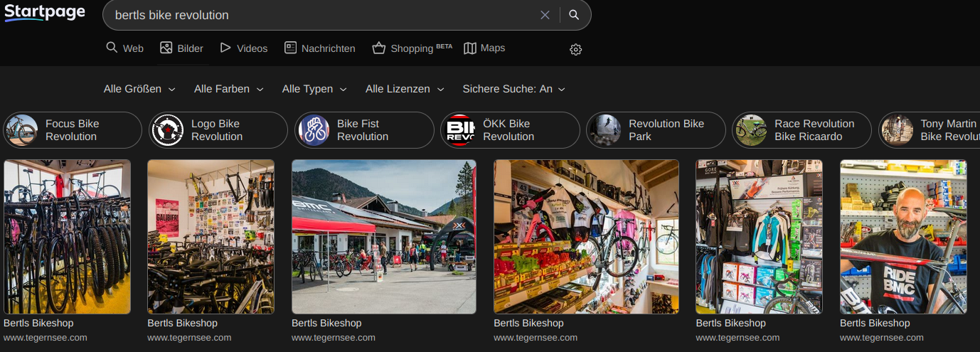Open the image of black bikes in a row
The height and width of the screenshot is (352, 980).
(x=67, y=237)
